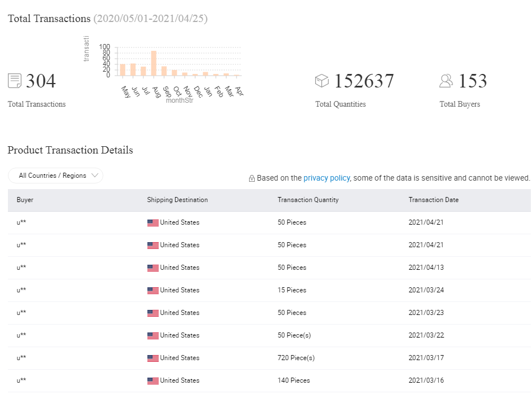Click the May bar in the chart
Image resolution: width=532 pixels, height=394 pixels.
pos(123,69)
